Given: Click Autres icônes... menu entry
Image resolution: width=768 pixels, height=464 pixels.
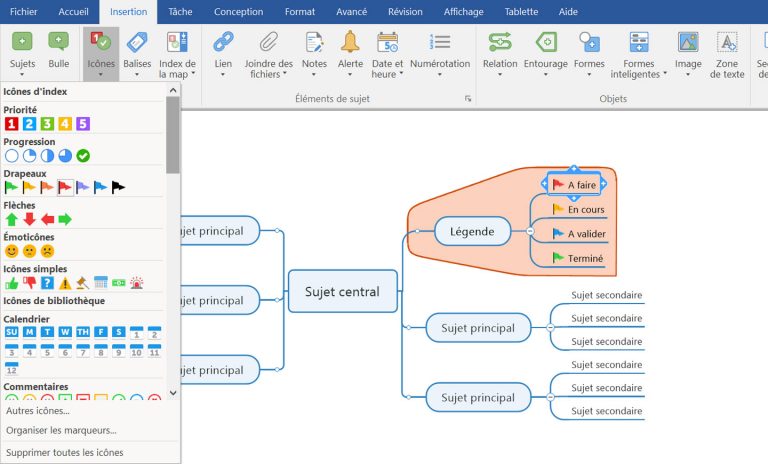Looking at the screenshot, I should (38, 411).
